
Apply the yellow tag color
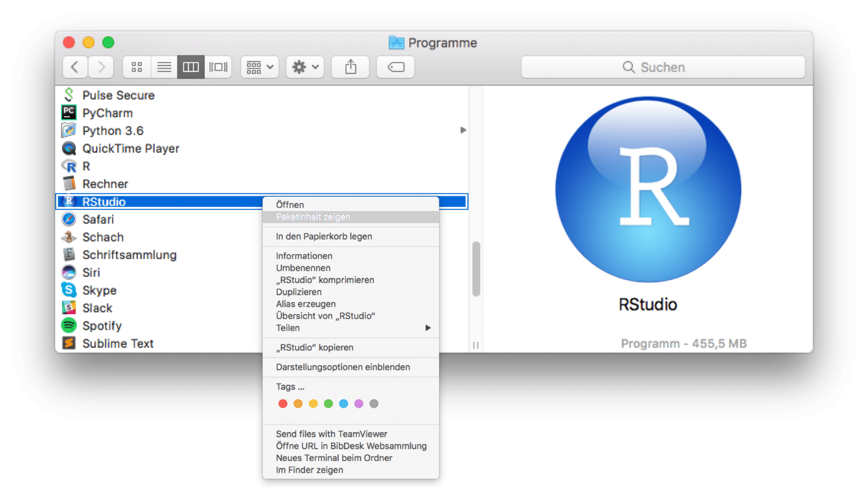click(314, 404)
